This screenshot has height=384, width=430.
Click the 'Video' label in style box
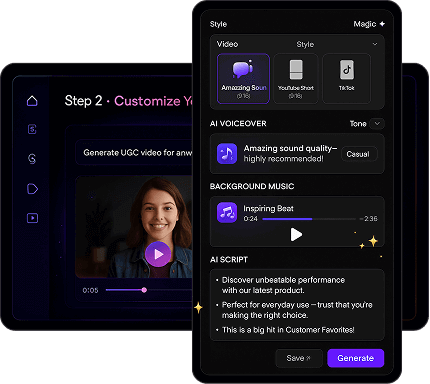227,44
